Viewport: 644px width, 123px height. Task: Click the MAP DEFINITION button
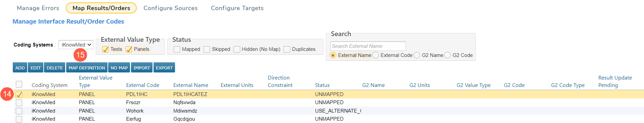pos(87,68)
